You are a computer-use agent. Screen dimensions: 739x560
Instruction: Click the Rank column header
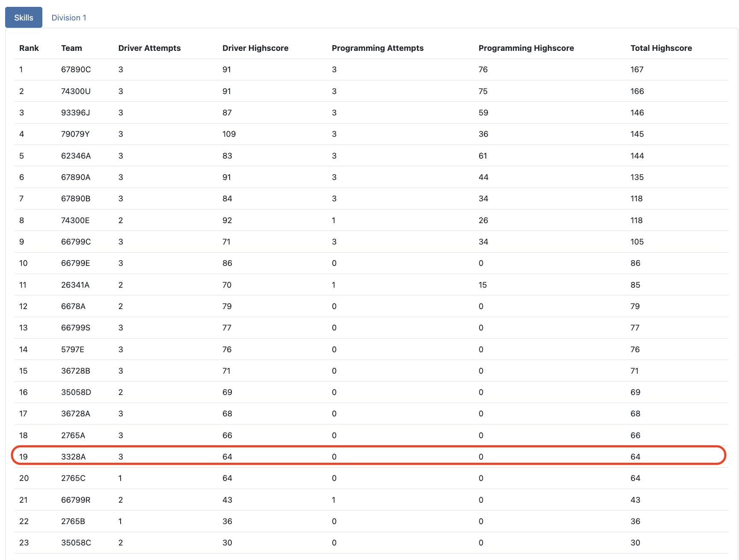pos(29,48)
